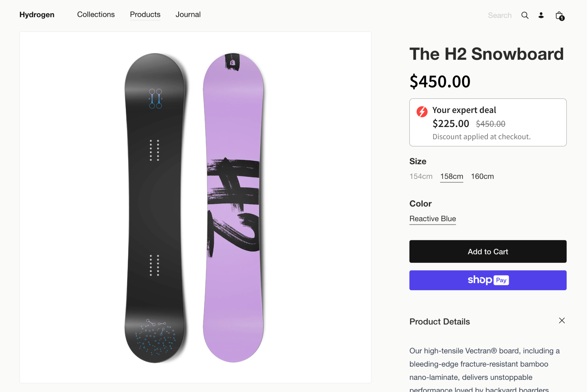Screen dimensions: 587x392
Task: Click the Product Details heading
Action: click(x=439, y=321)
